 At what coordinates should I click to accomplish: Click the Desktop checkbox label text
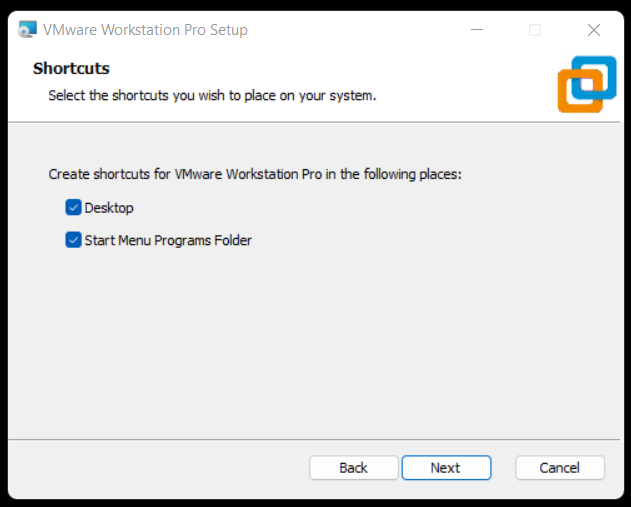tap(109, 208)
